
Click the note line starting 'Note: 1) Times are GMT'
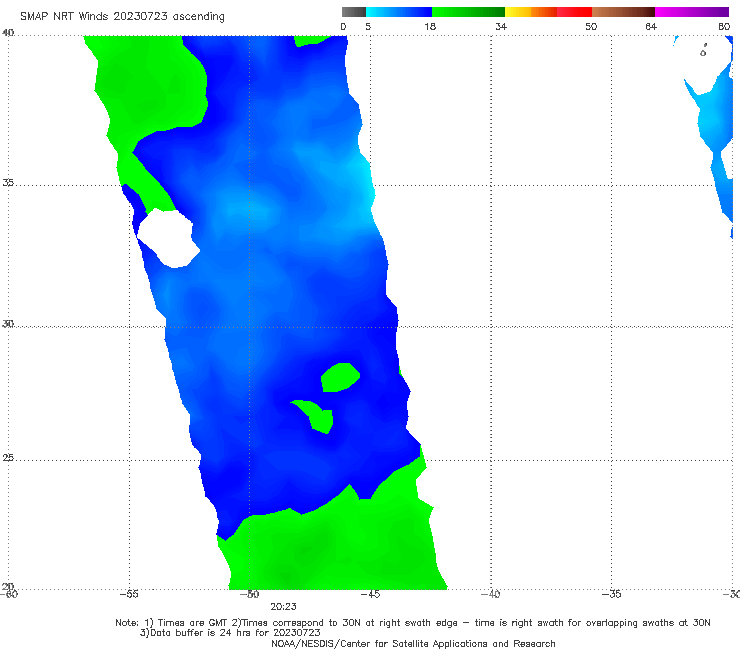(413, 623)
